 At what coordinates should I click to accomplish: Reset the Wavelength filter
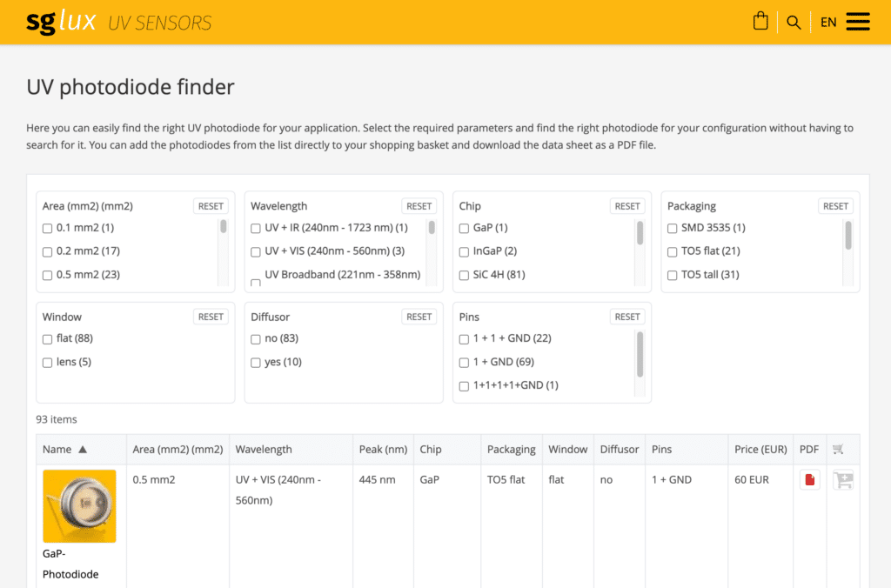(419, 206)
